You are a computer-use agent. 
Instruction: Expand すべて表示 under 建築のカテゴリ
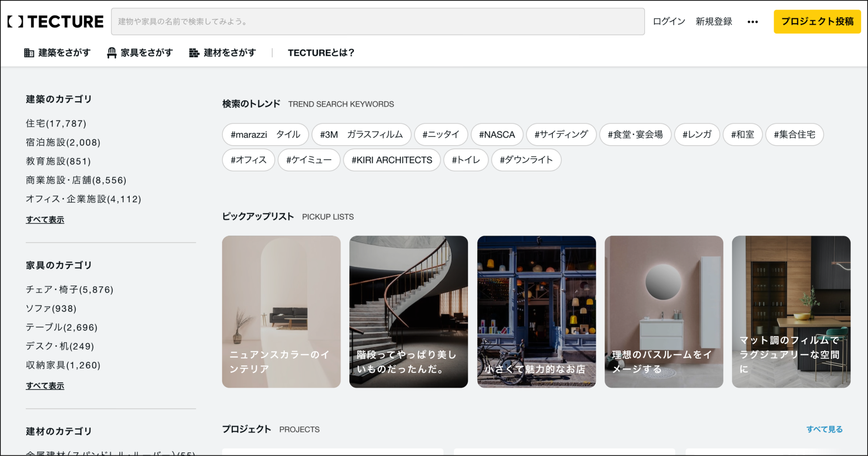(45, 219)
